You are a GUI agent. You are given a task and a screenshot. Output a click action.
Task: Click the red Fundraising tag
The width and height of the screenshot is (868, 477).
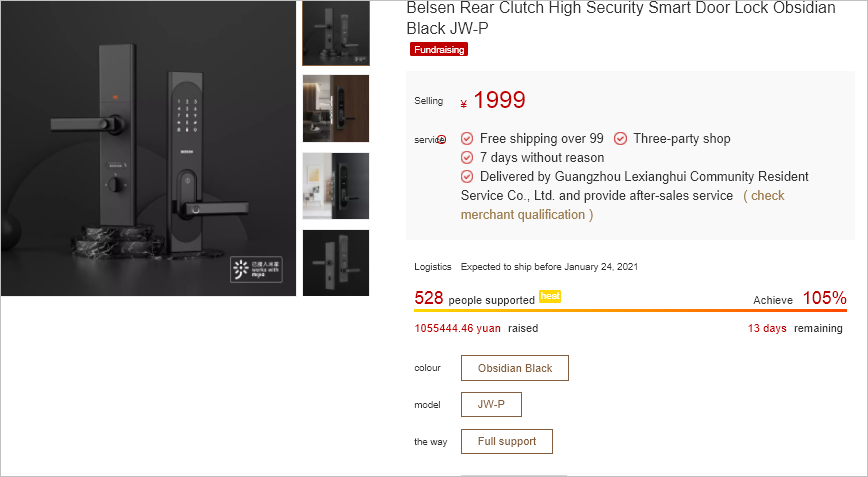(x=439, y=49)
